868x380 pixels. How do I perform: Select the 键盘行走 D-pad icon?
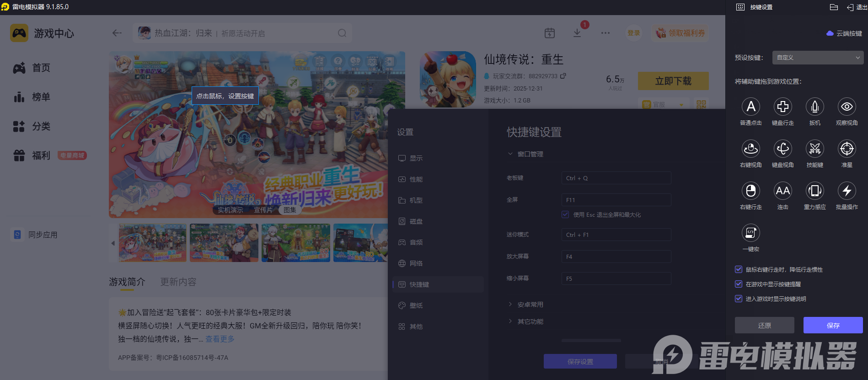point(783,107)
